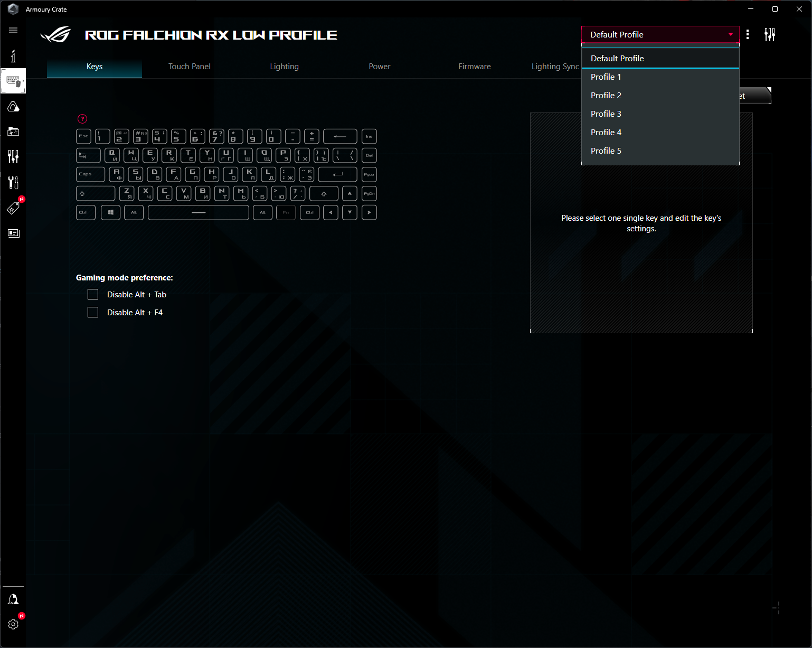Open the News icon in sidebar
The width and height of the screenshot is (812, 648).
tap(13, 233)
